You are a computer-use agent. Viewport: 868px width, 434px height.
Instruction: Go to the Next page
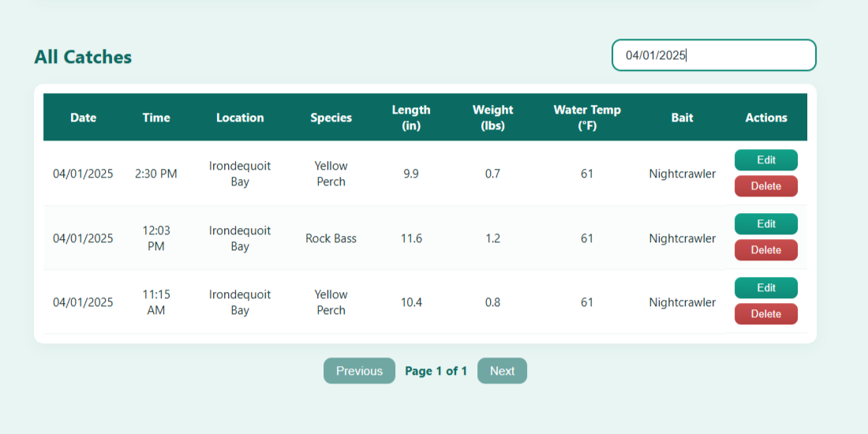[x=502, y=371]
